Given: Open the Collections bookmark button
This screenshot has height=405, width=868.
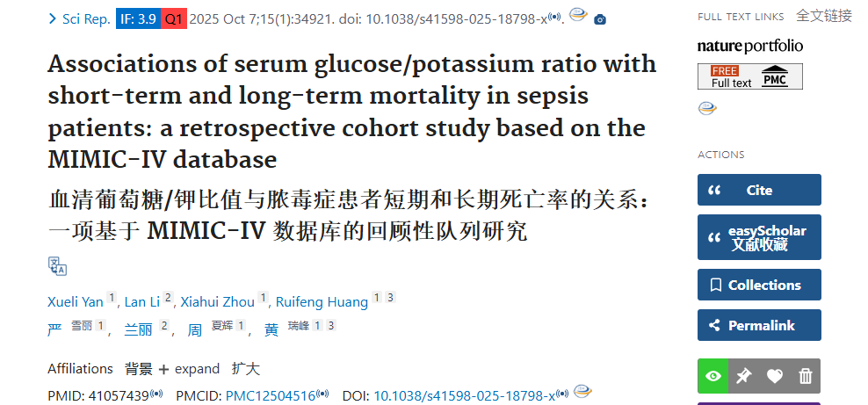Looking at the screenshot, I should tap(759, 285).
